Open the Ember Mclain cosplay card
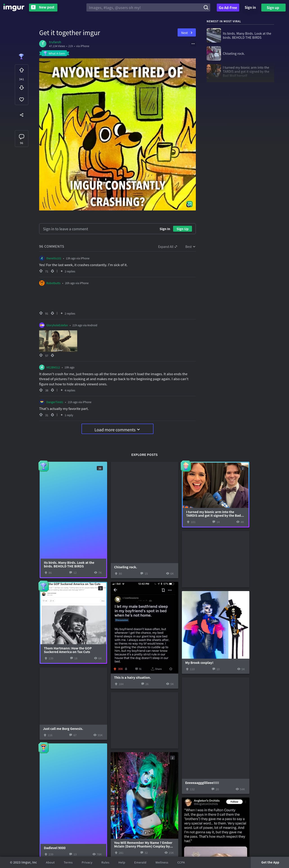 (x=144, y=805)
